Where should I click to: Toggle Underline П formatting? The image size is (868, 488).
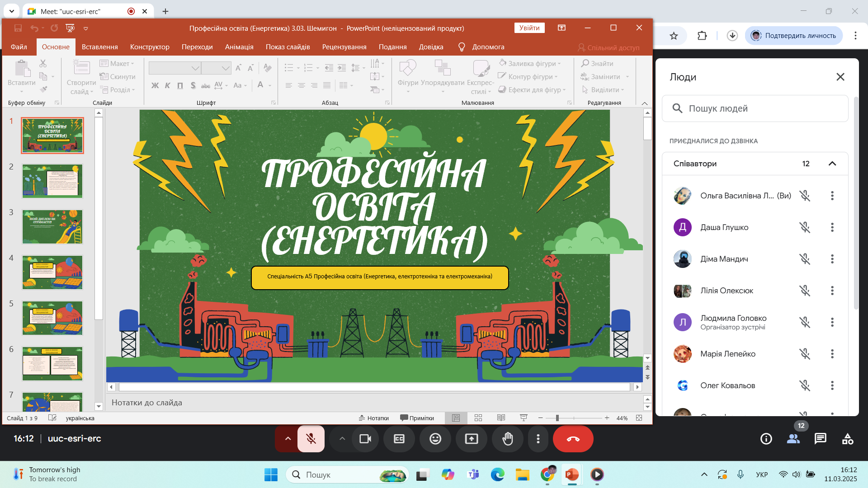[x=180, y=85]
